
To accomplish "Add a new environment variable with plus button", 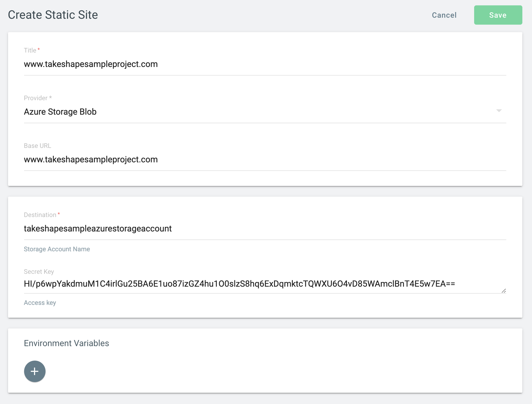I will (x=35, y=371).
